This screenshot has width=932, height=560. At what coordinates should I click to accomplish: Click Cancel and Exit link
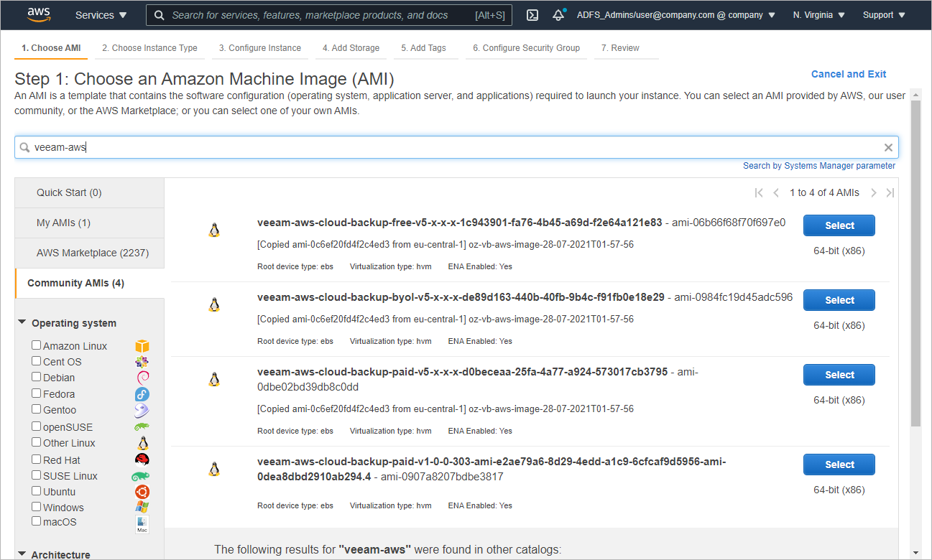coord(849,74)
